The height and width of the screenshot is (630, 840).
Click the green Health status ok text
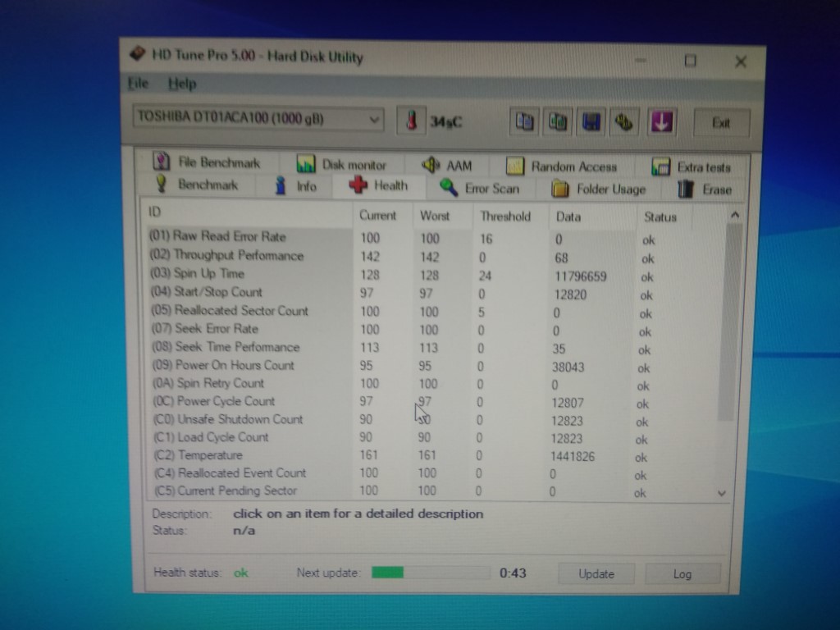tap(241, 573)
